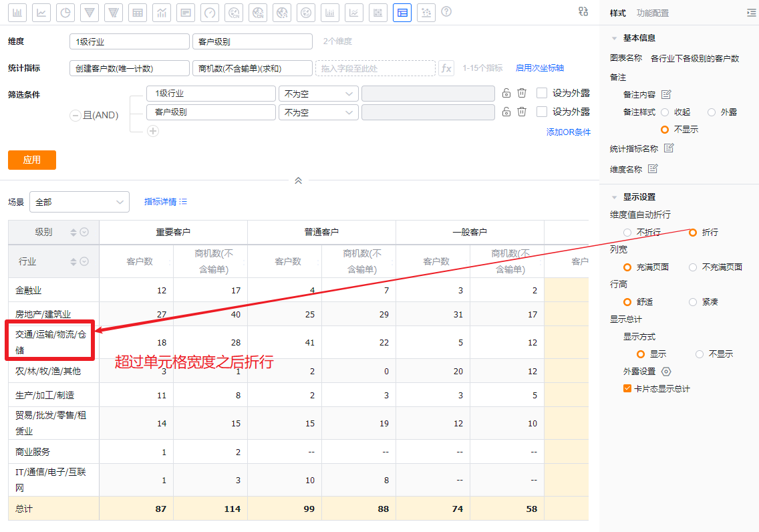The image size is (759, 532).
Task: Select the pie chart type icon
Action: click(65, 13)
